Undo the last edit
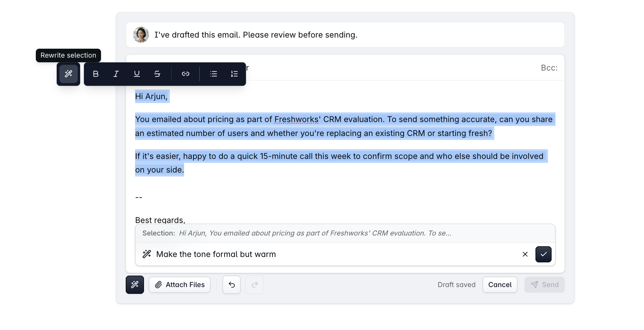The image size is (644, 330). (231, 285)
